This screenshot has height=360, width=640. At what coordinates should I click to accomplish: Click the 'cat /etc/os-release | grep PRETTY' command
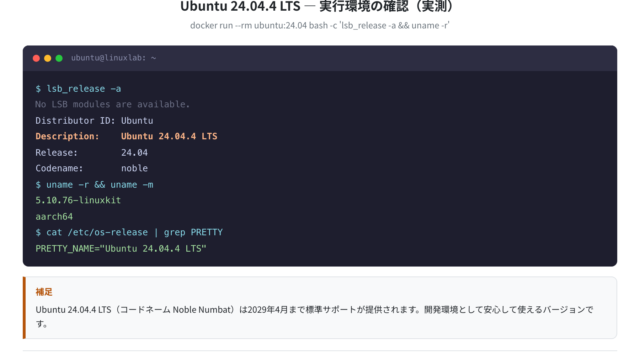(134, 232)
